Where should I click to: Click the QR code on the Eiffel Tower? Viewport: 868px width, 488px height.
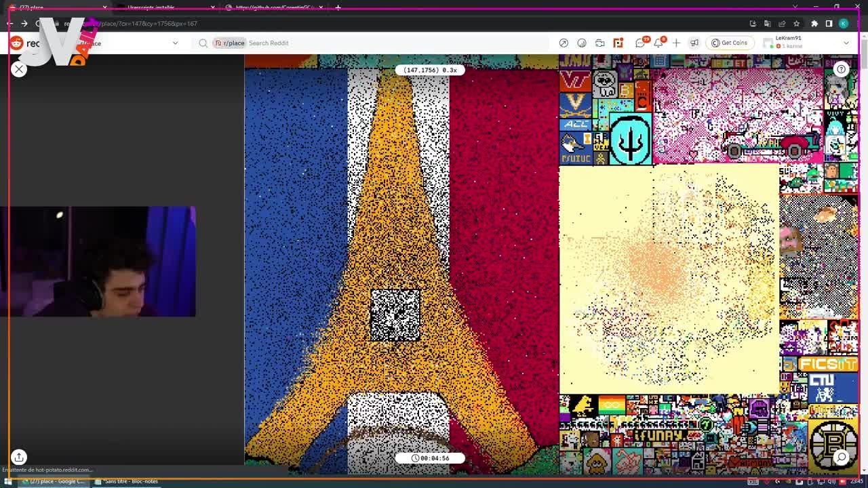(x=395, y=314)
